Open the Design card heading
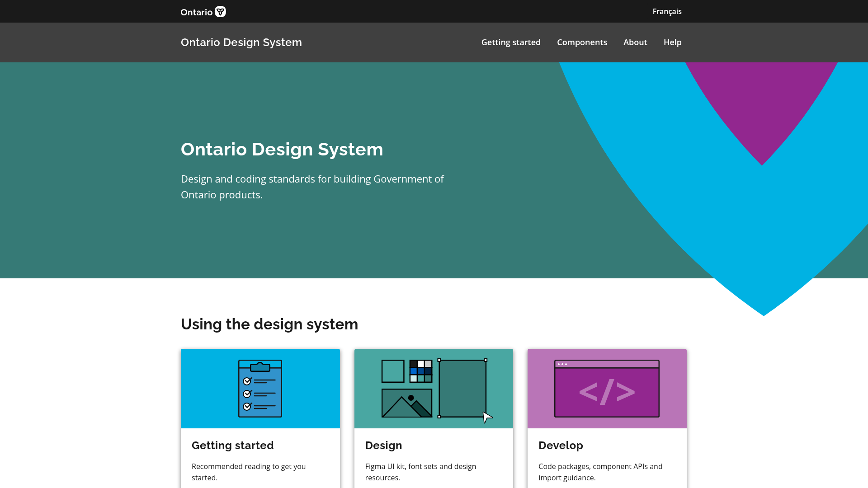Image resolution: width=868 pixels, height=488 pixels. 383,445
